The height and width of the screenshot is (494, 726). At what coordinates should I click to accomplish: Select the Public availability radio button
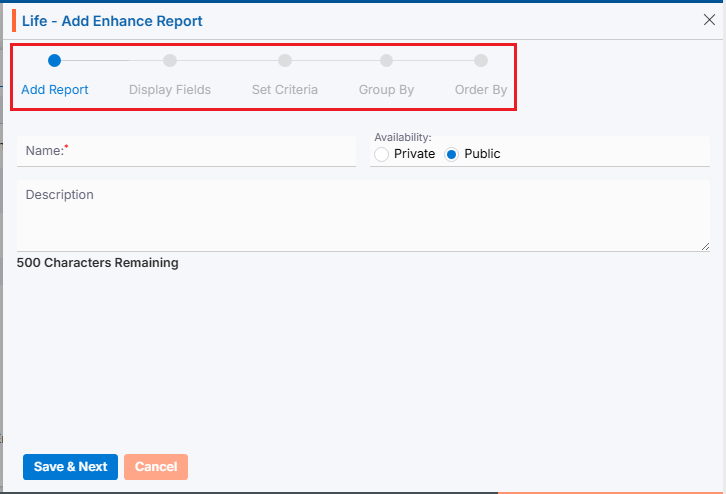[x=451, y=154]
